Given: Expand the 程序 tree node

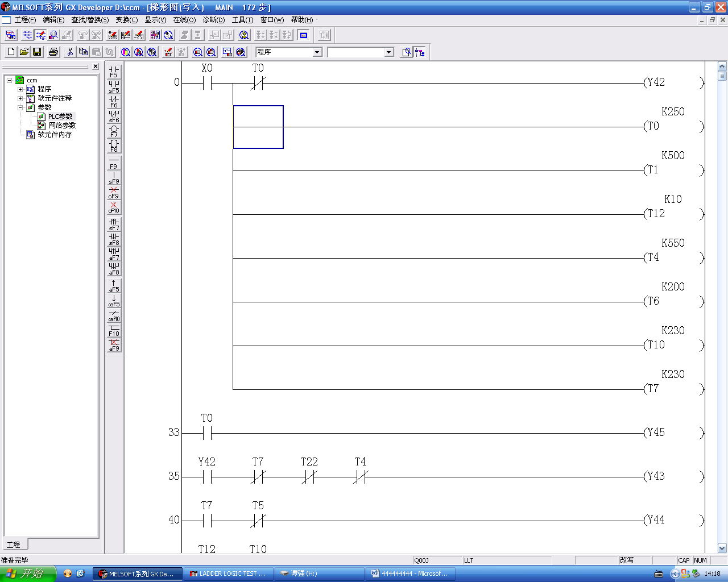Looking at the screenshot, I should [x=20, y=89].
